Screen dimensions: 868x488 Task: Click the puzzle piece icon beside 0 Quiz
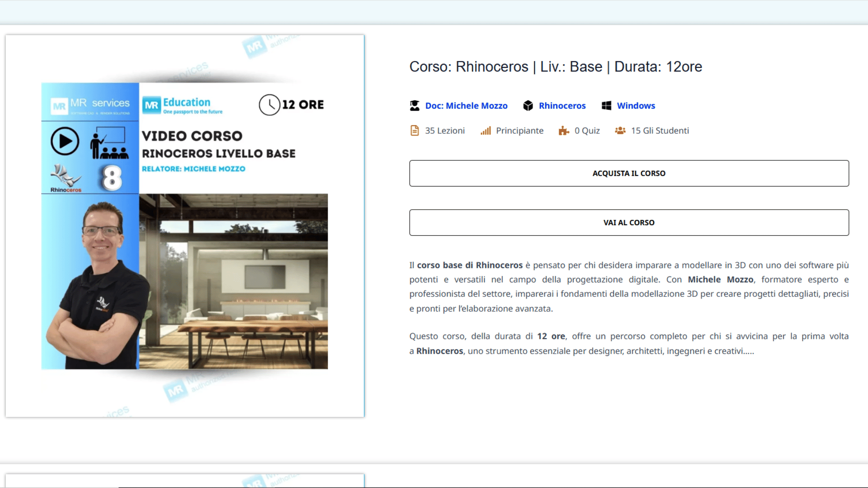(x=564, y=131)
